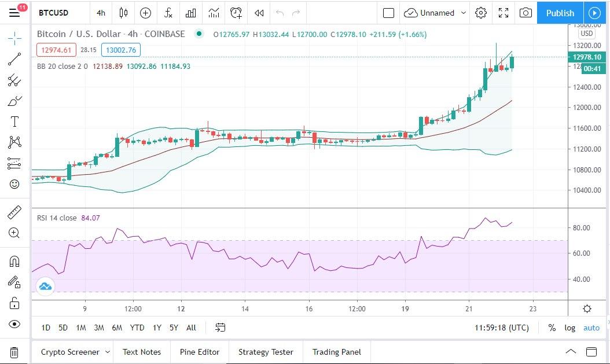Image resolution: width=610 pixels, height=364 pixels.
Task: Set the date range to 6M
Action: [117, 328]
